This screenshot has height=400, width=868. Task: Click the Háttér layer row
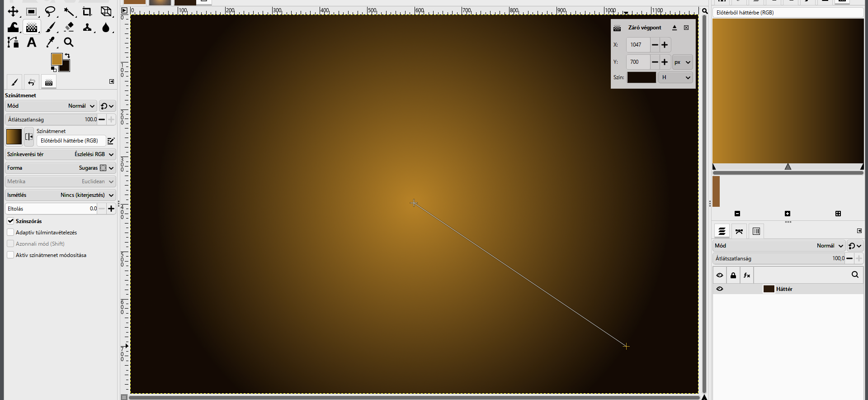pyautogui.click(x=788, y=289)
